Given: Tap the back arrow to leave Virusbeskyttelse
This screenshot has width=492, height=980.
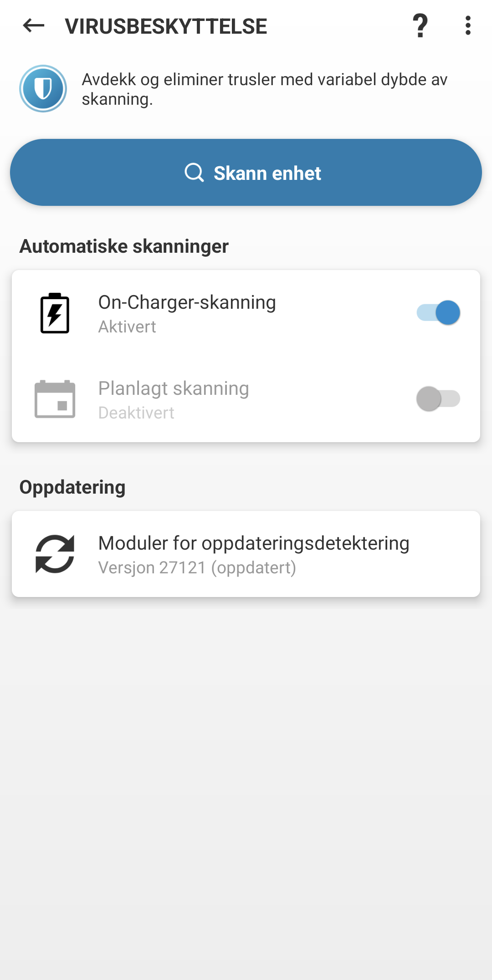Looking at the screenshot, I should (31, 26).
